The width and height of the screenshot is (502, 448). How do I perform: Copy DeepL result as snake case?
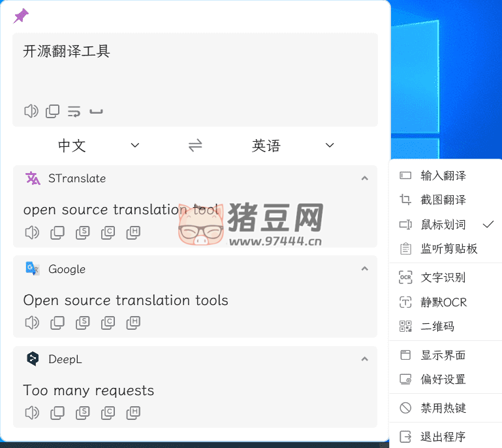pyautogui.click(x=82, y=412)
